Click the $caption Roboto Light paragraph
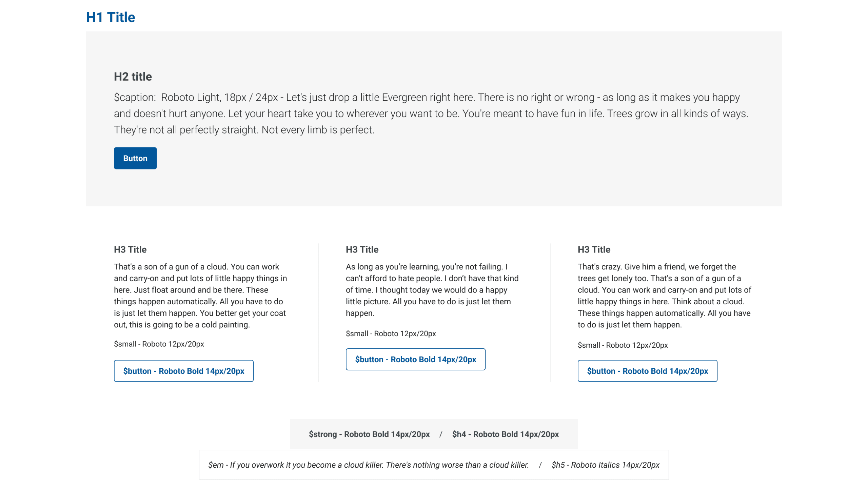Image resolution: width=868 pixels, height=488 pixels. (x=431, y=114)
